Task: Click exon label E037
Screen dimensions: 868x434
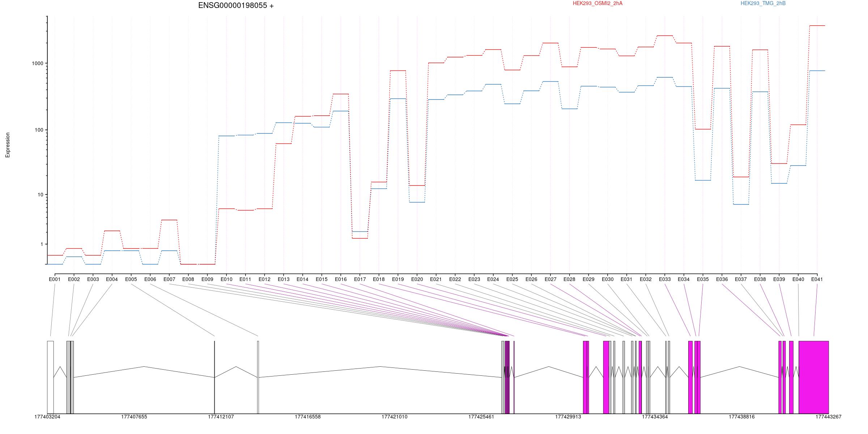Action: click(x=741, y=279)
